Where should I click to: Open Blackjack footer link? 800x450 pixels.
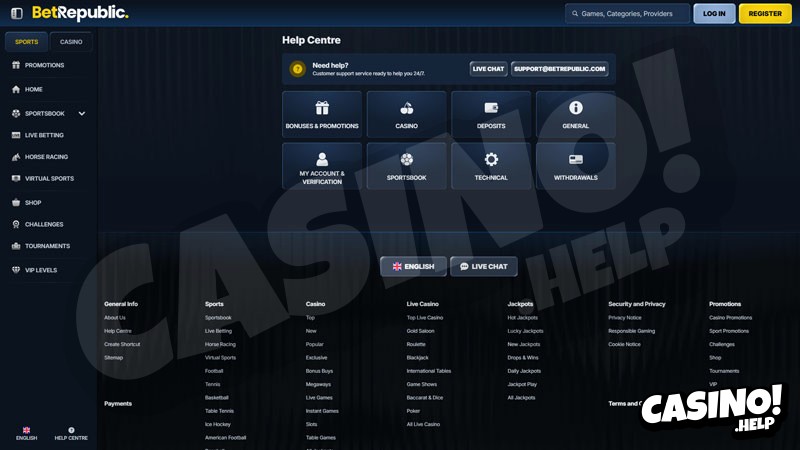[x=417, y=357]
